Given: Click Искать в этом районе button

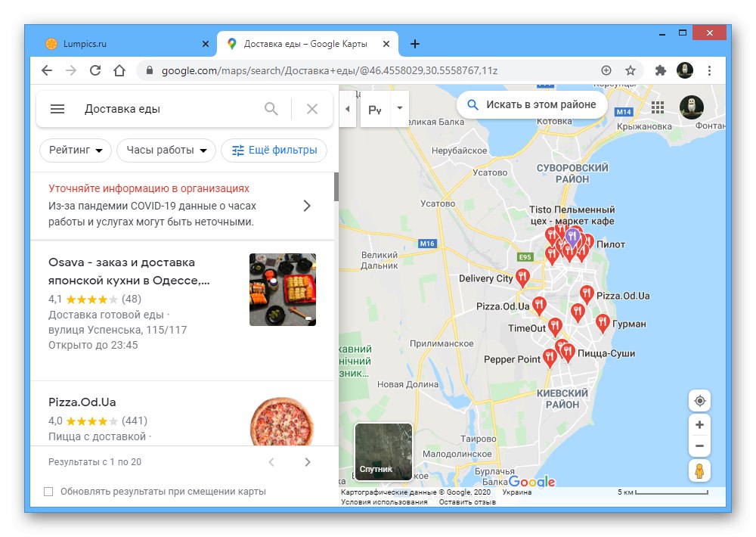Looking at the screenshot, I should click(531, 105).
